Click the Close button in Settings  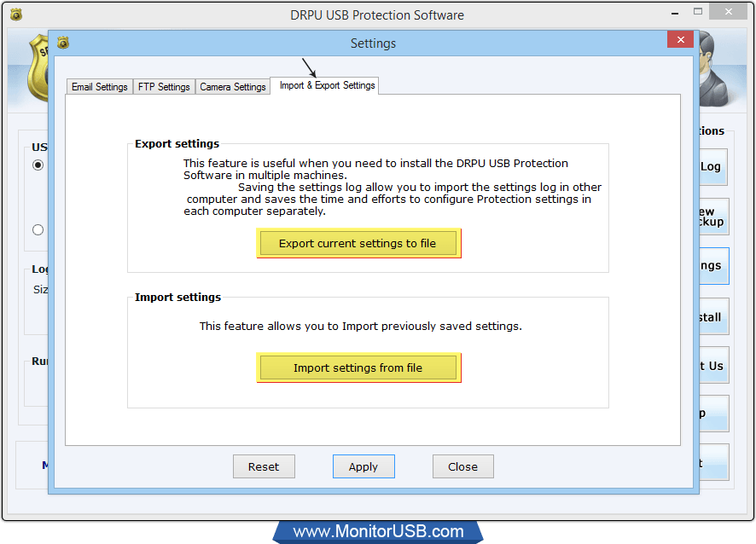462,466
